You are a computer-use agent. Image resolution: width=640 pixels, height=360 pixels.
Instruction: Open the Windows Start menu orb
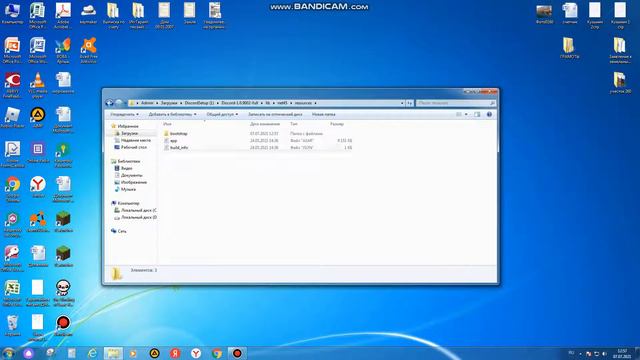tap(8, 353)
